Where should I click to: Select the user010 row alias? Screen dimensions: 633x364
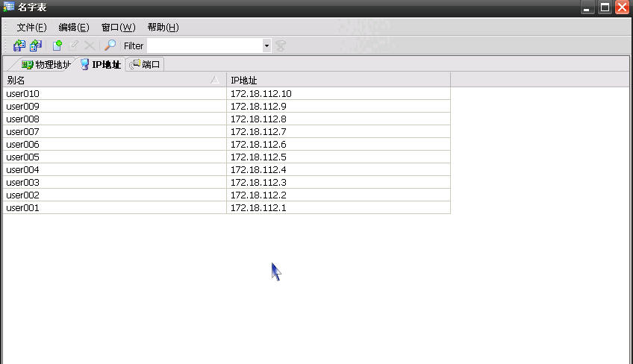click(x=115, y=94)
